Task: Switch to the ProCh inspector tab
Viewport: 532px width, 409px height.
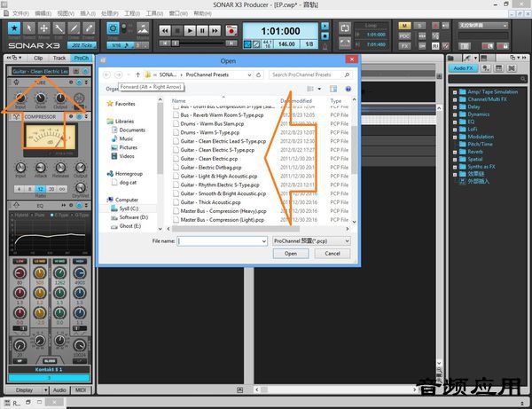Action: point(81,58)
